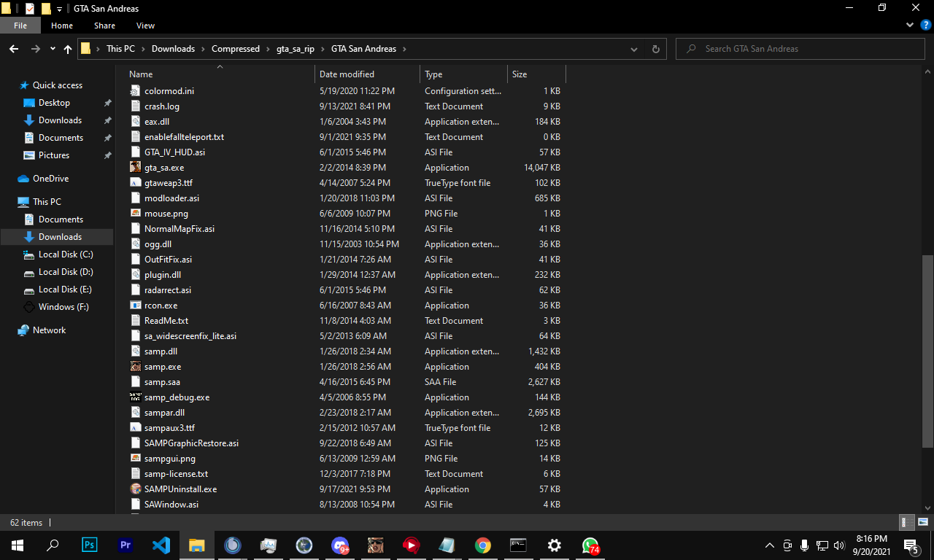Open Photoshop from the taskbar
The image size is (934, 560).
[x=90, y=545]
